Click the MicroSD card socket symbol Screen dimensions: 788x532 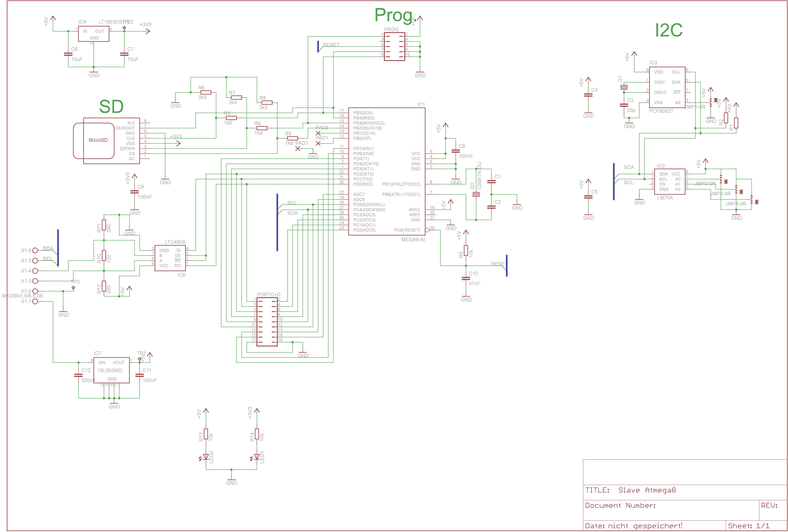(106, 141)
